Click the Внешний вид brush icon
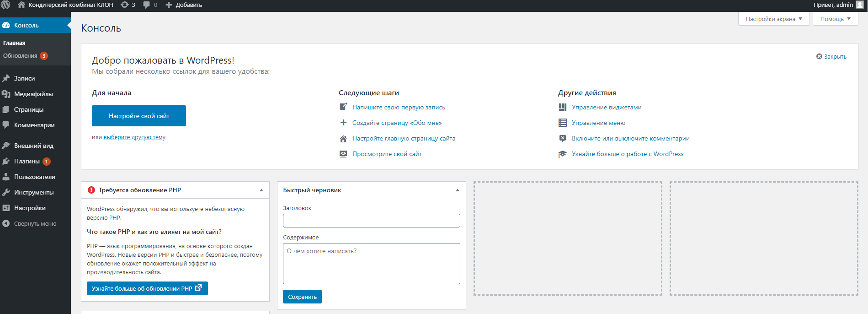 tap(6, 146)
